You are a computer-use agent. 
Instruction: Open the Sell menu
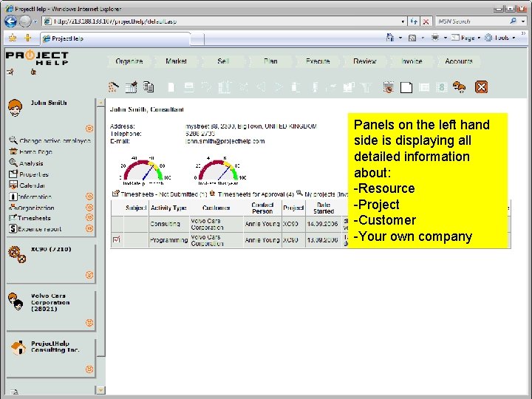point(223,61)
